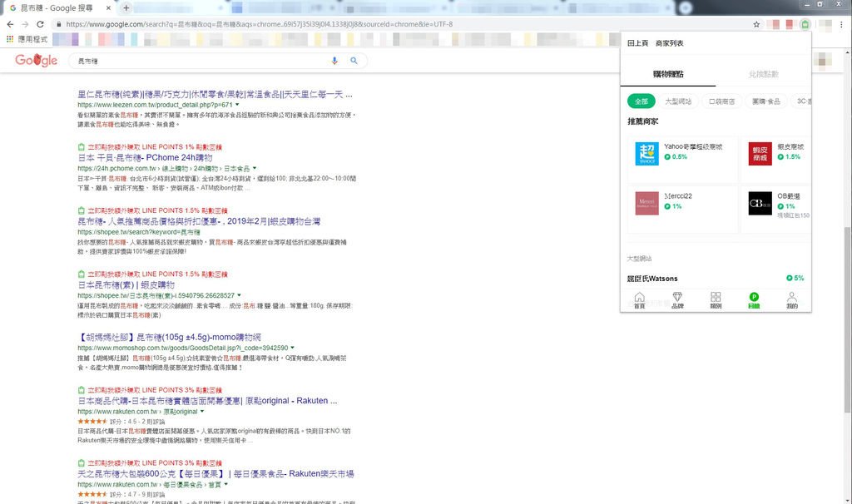This screenshot has width=852, height=504.
Task: Open 昆布糖-人氣推薦商品 蝦皮購物 result
Action: [199, 221]
